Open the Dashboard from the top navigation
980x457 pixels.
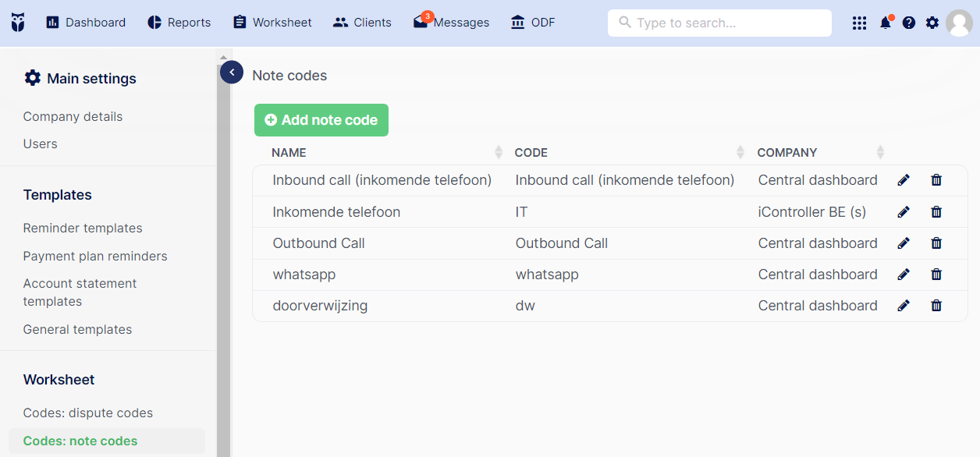point(86,22)
